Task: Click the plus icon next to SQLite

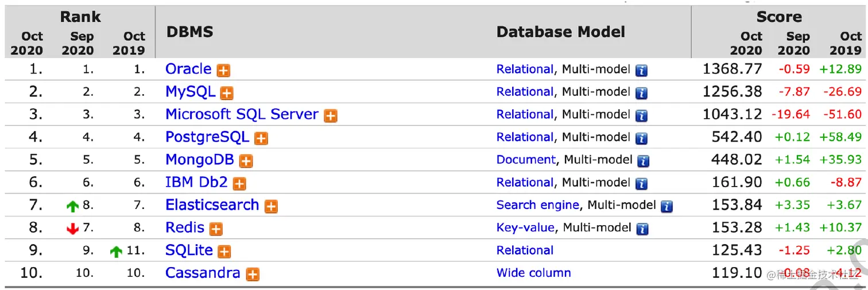Action: coord(224,252)
